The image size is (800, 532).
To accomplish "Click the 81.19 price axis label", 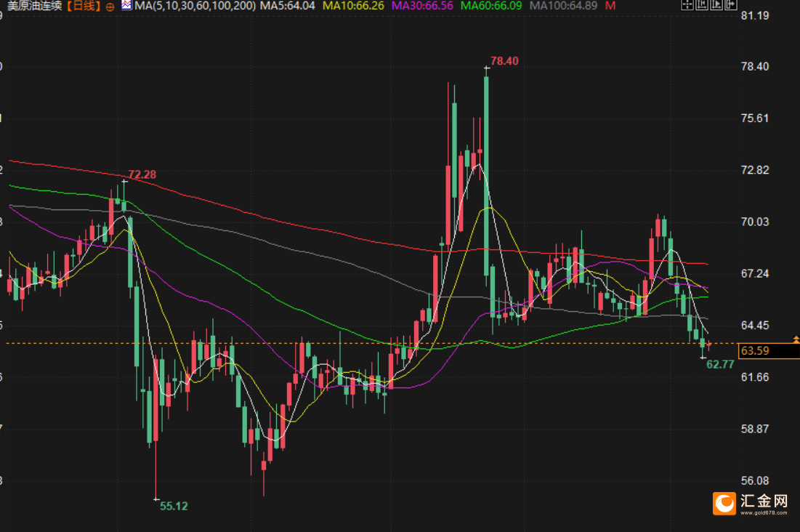I will point(755,15).
